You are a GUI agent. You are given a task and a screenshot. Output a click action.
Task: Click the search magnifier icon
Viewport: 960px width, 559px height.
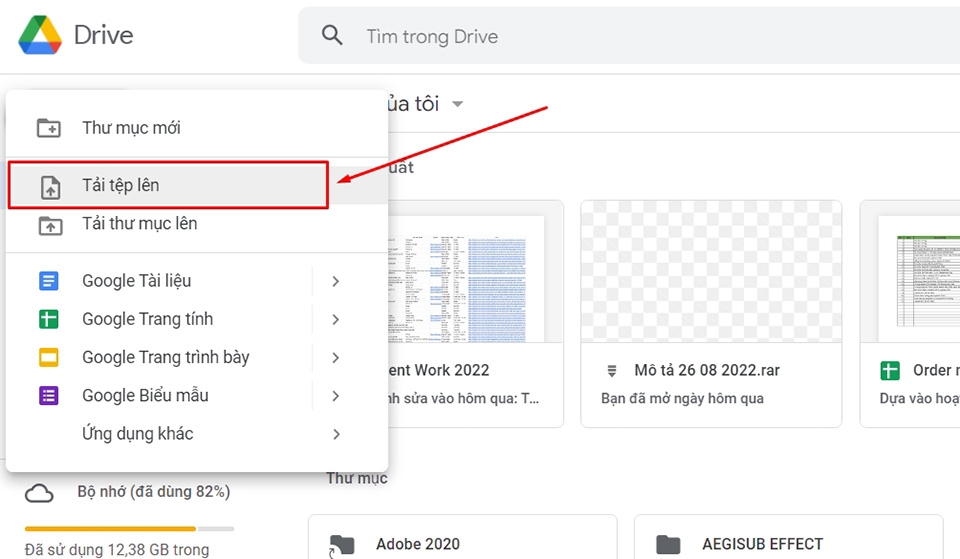coord(332,35)
